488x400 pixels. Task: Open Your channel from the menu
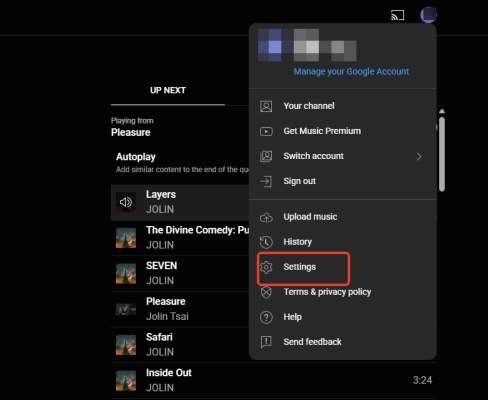[343, 106]
